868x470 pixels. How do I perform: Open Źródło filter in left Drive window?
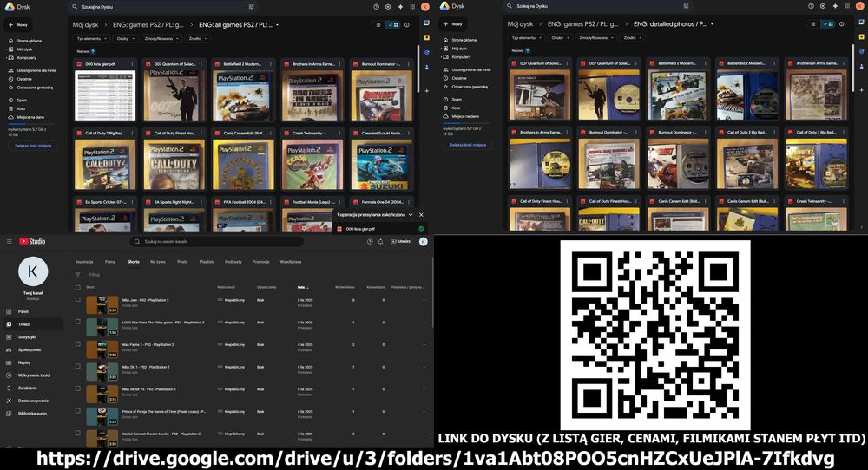pos(197,39)
